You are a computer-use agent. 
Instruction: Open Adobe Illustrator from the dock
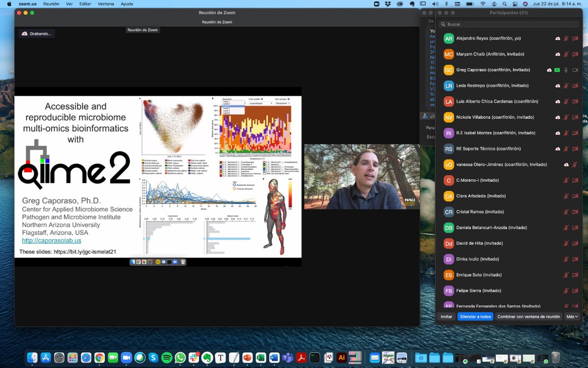point(342,357)
